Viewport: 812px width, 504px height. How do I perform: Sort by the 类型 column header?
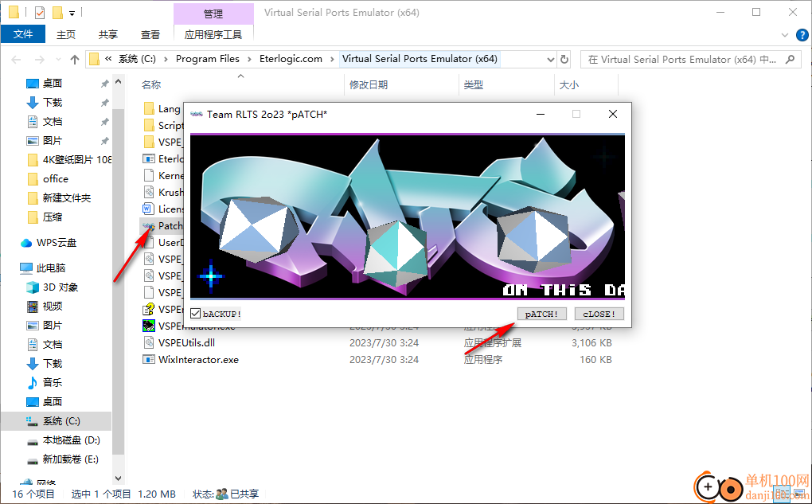pos(474,85)
